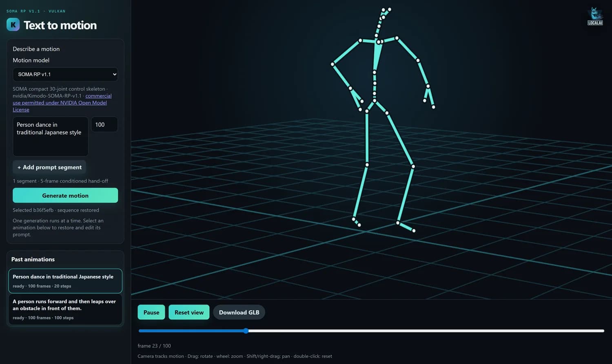
Task: Click the 'ready · 100 frames · 100 steps' text
Action: (43, 318)
